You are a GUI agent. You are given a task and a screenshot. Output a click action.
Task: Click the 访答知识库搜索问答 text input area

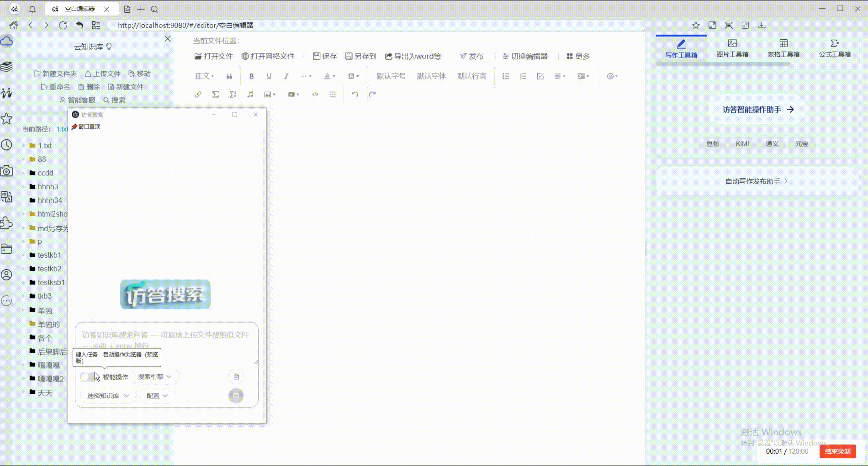(x=166, y=340)
